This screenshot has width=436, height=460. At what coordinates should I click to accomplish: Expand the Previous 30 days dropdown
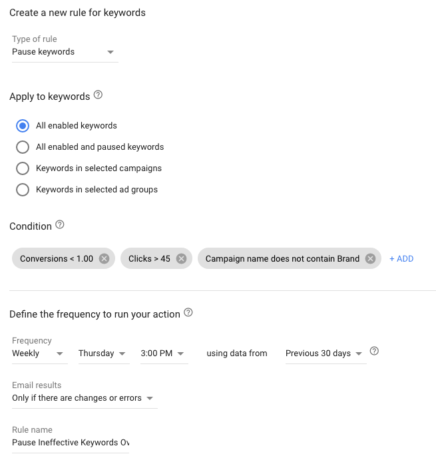[326, 353]
